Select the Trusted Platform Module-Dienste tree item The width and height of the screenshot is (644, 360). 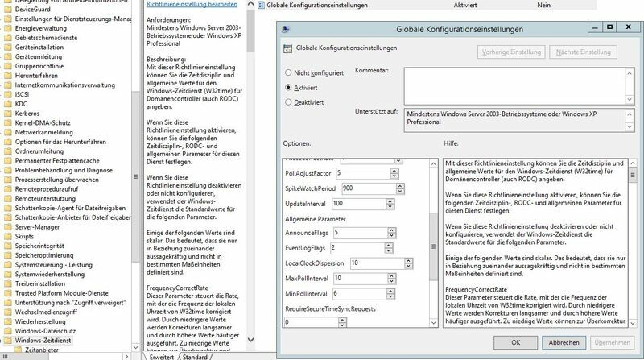(62, 293)
